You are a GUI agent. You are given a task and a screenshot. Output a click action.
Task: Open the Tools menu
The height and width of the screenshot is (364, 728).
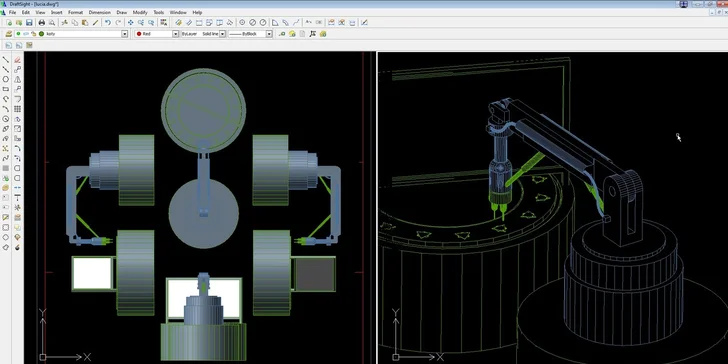click(158, 13)
